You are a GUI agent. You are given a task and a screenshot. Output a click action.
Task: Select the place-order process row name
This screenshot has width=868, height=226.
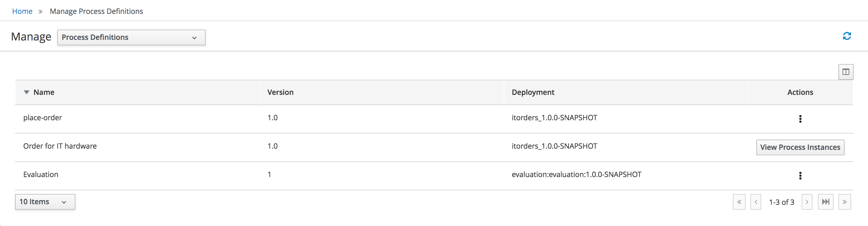(x=43, y=118)
